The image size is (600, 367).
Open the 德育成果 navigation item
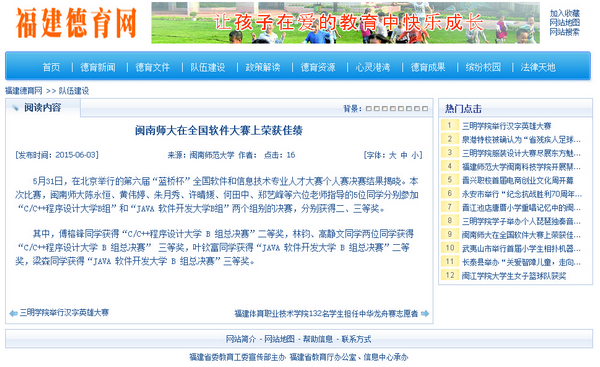point(428,67)
